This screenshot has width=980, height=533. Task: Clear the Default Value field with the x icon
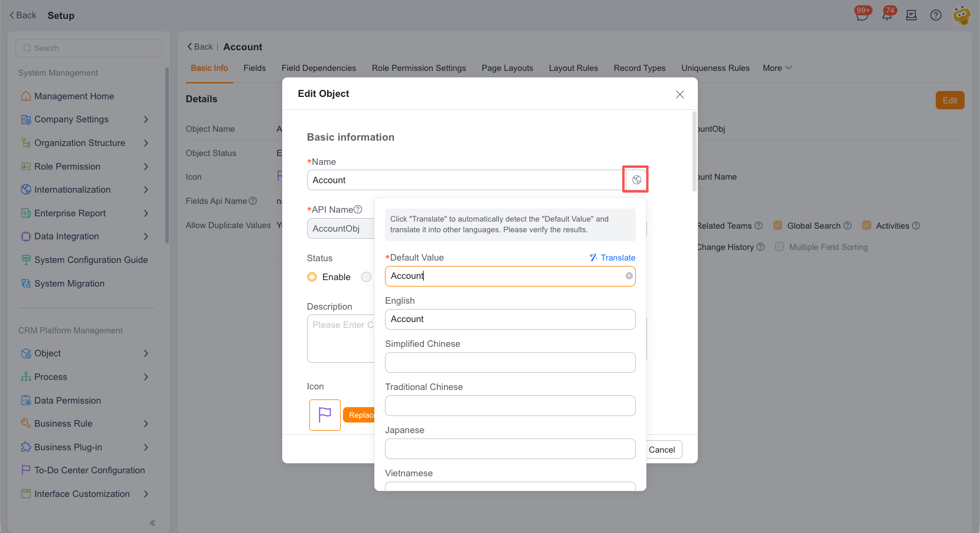629,276
